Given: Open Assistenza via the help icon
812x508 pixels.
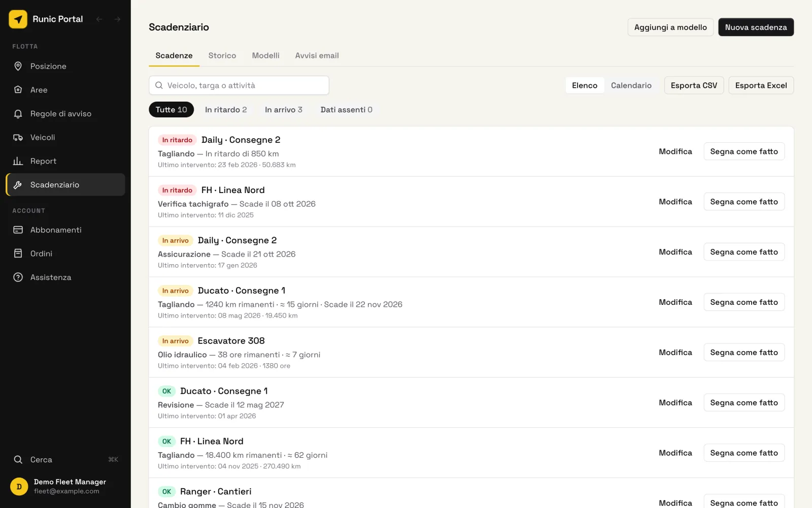Looking at the screenshot, I should tap(18, 277).
